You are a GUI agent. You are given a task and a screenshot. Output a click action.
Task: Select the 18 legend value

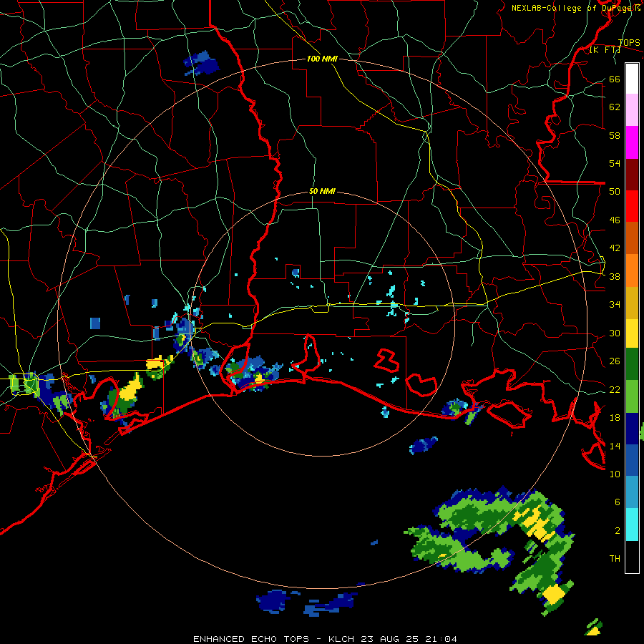(x=615, y=418)
